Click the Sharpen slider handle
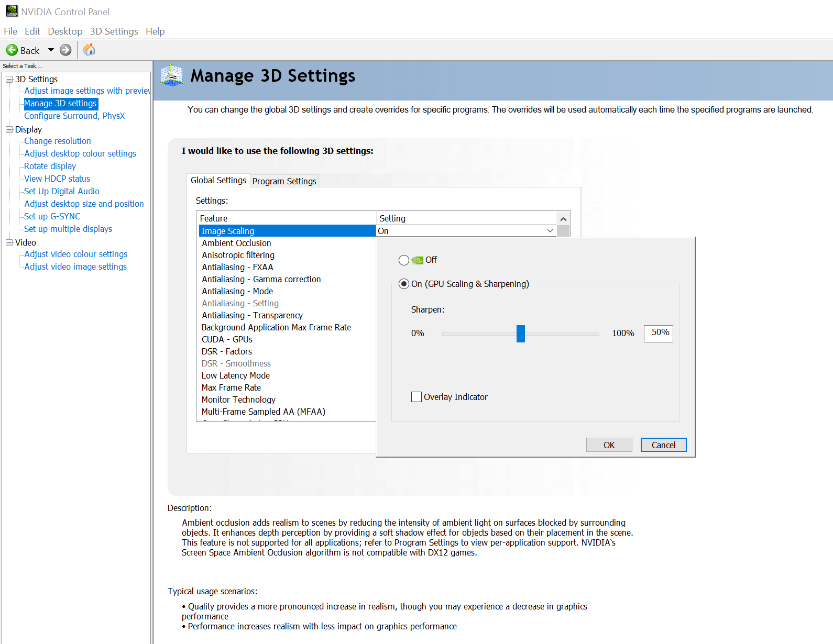Viewport: 833px width, 644px height. tap(520, 334)
